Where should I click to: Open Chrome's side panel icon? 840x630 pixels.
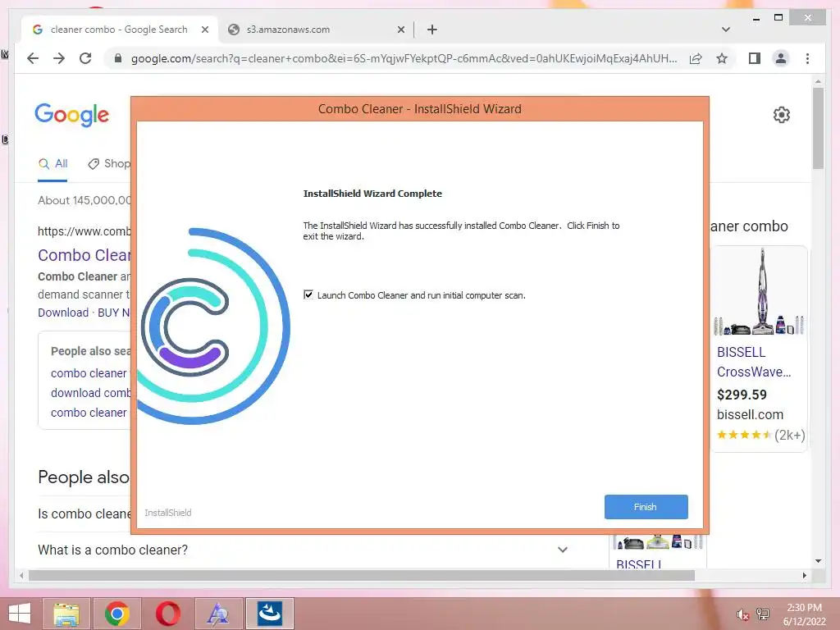click(755, 58)
